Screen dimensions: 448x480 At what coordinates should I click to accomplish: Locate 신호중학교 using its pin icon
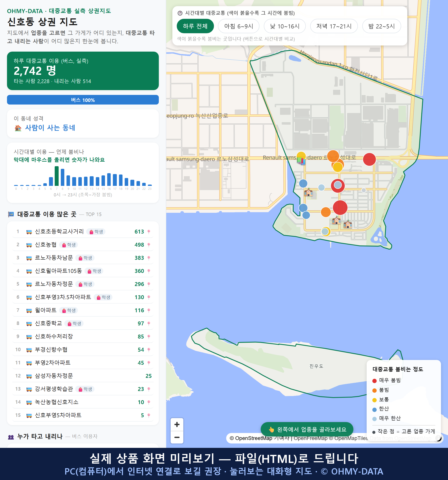(149, 324)
